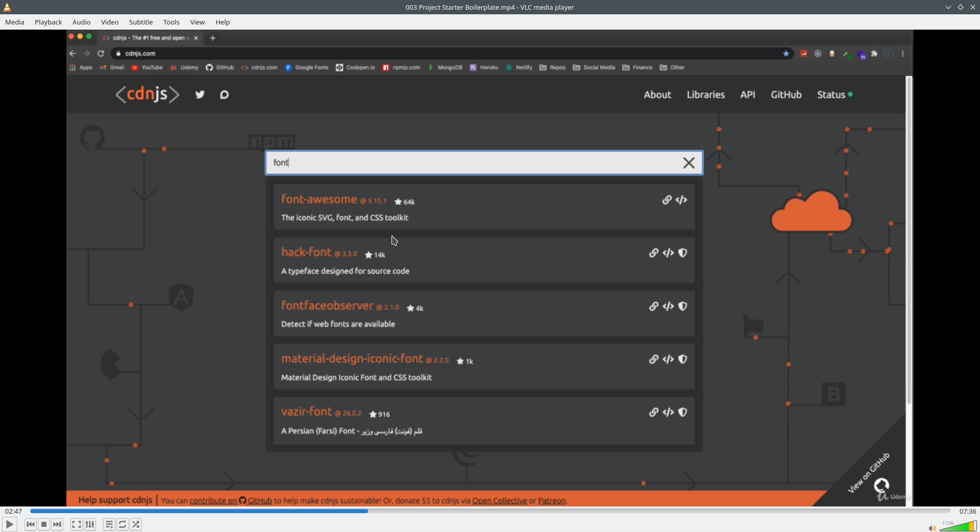Image resolution: width=980 pixels, height=532 pixels.
Task: Copy URL link icon for font-awesome
Action: [667, 200]
